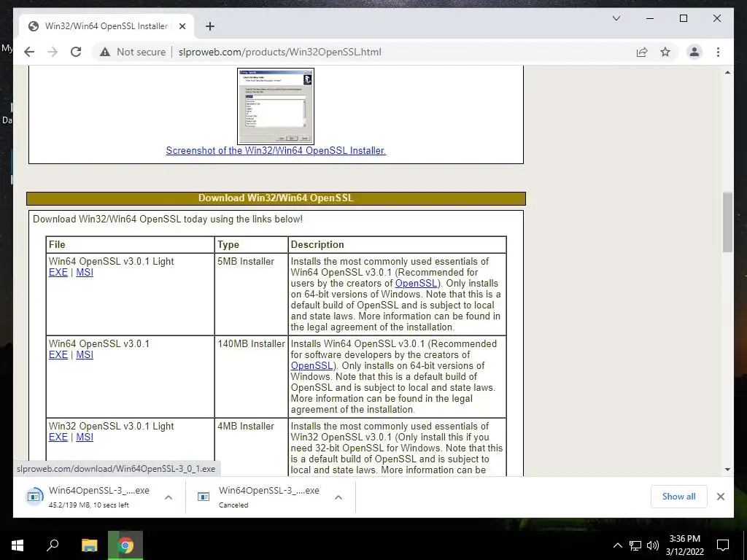The height and width of the screenshot is (560, 747).
Task: Download Win64 OpenSSL v3.0.1 MSI
Action: tap(85, 355)
